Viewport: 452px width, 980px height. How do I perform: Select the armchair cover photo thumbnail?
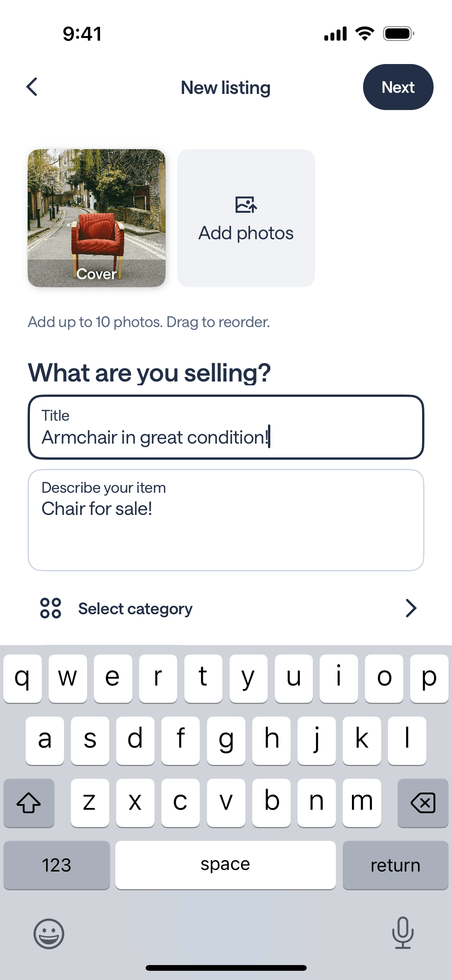pos(97,218)
